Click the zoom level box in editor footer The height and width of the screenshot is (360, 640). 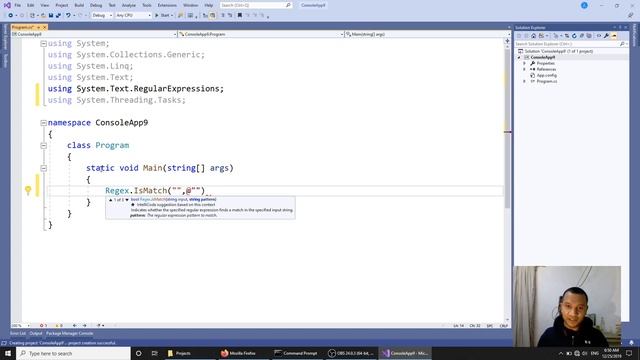coord(20,326)
